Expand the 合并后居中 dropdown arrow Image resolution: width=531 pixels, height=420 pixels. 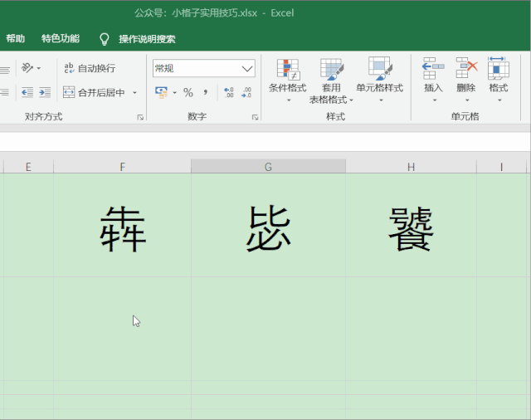point(134,92)
